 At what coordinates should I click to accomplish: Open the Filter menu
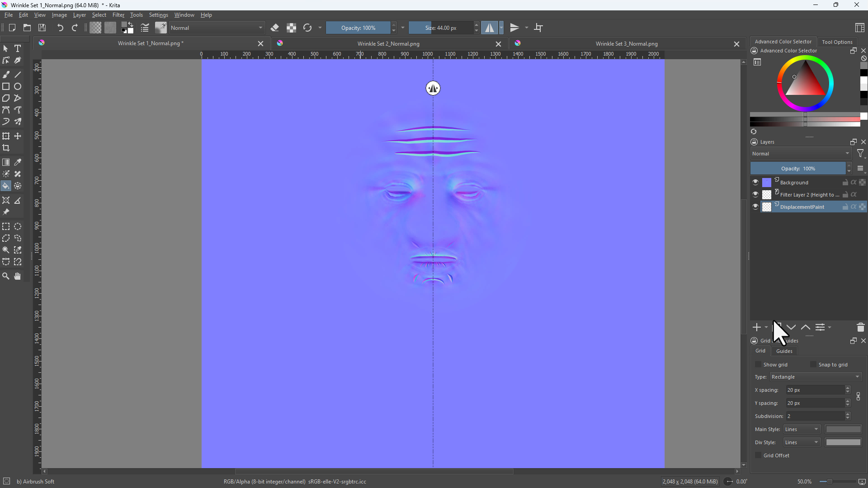pos(118,15)
